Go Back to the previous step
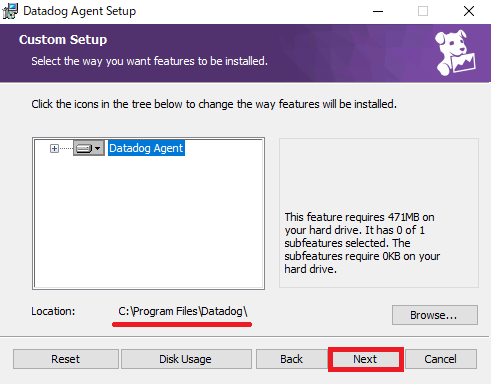Viewport: 491px width, 384px height. (x=292, y=359)
